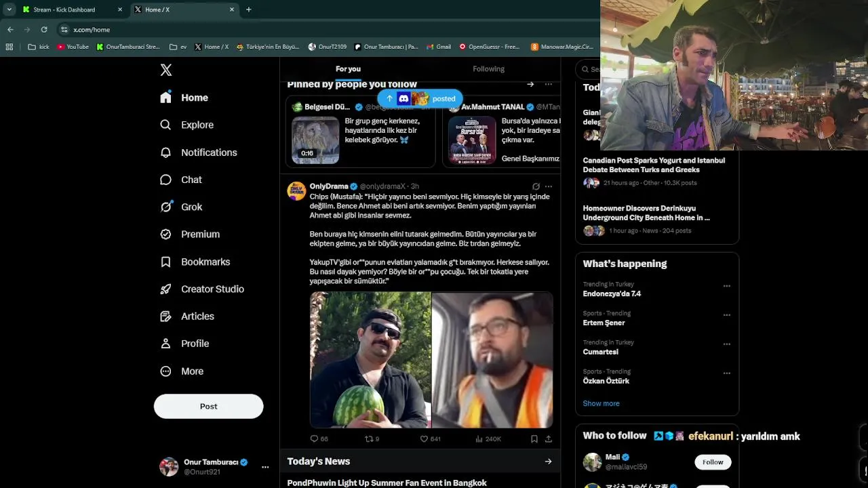The width and height of the screenshot is (868, 488).
Task: Open options for Ertem Şener trend
Action: pyautogui.click(x=726, y=315)
